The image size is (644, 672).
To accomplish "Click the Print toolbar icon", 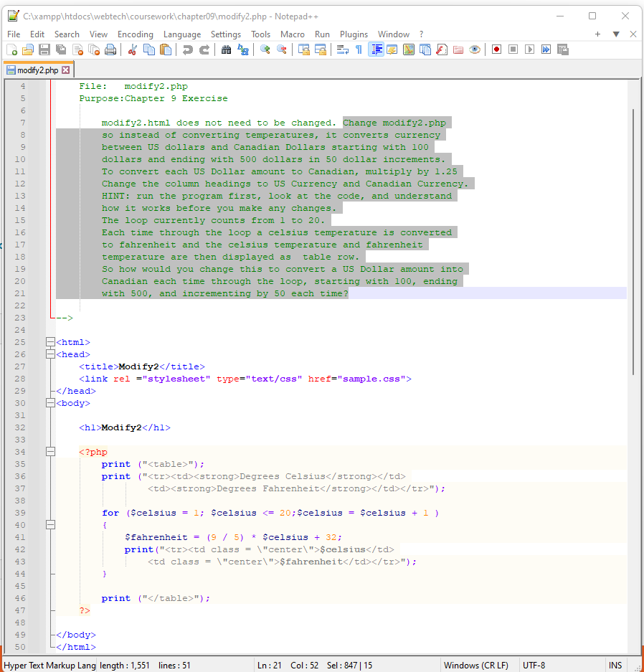I will click(110, 49).
